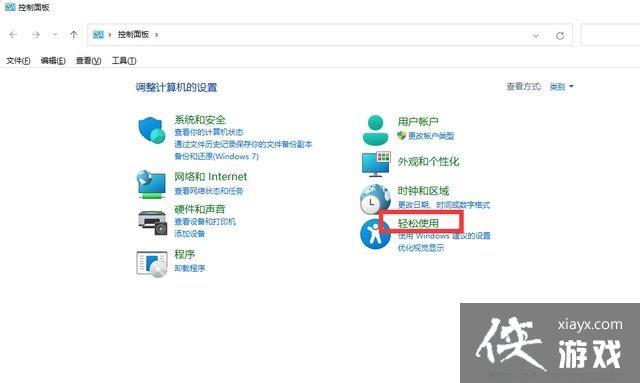Click 卸载程序 link
Image resolution: width=640 pixels, height=383 pixels.
tap(189, 268)
